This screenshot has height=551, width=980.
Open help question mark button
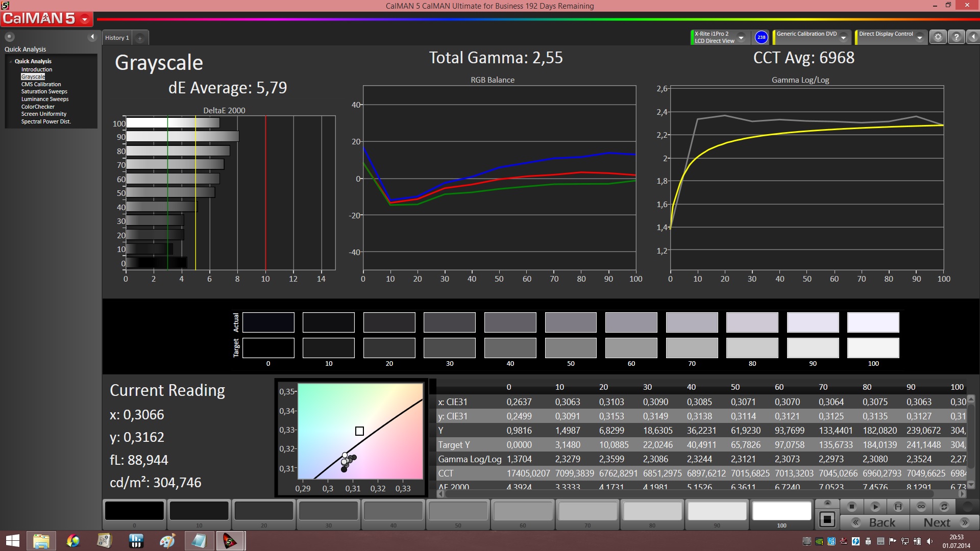pyautogui.click(x=957, y=37)
